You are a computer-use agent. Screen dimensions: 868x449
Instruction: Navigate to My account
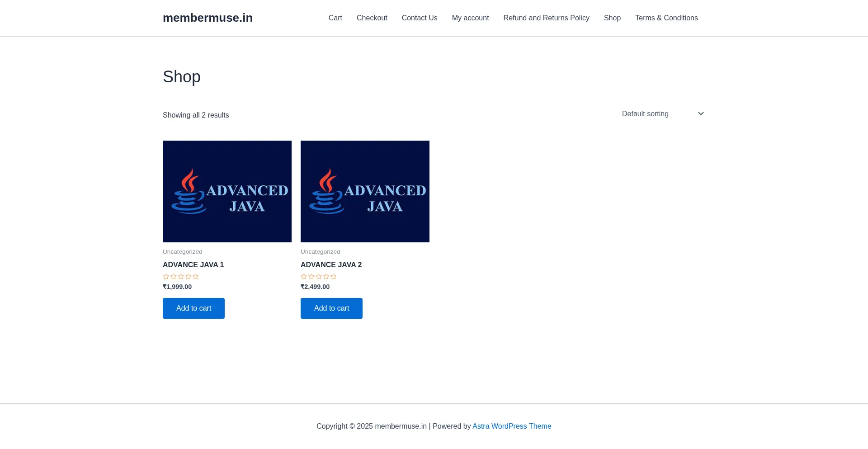470,18
